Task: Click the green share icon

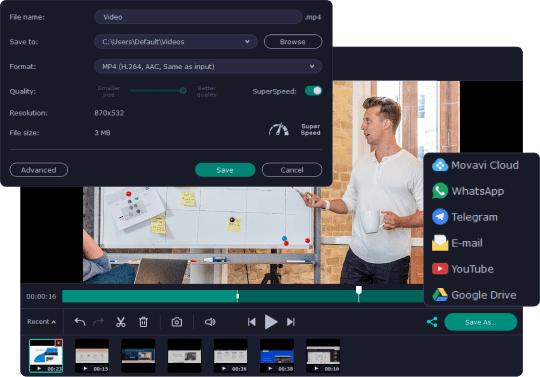Action: pos(432,322)
